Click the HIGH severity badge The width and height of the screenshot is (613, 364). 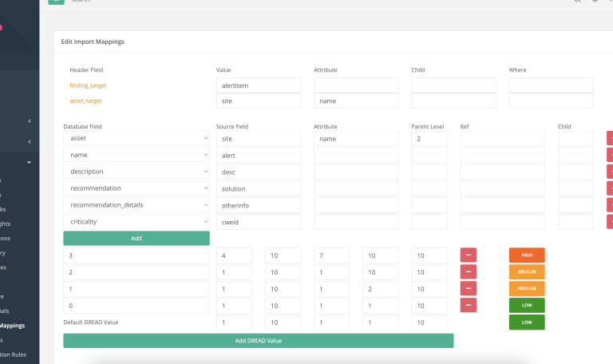[527, 255]
